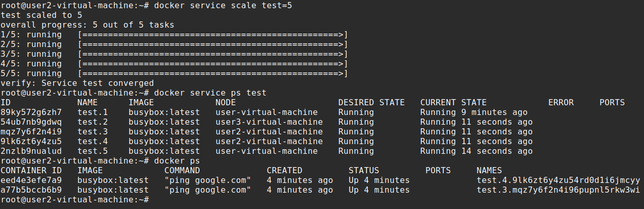The height and width of the screenshot is (209, 644).
Task: Click the NAMES column header
Action: coord(489,171)
